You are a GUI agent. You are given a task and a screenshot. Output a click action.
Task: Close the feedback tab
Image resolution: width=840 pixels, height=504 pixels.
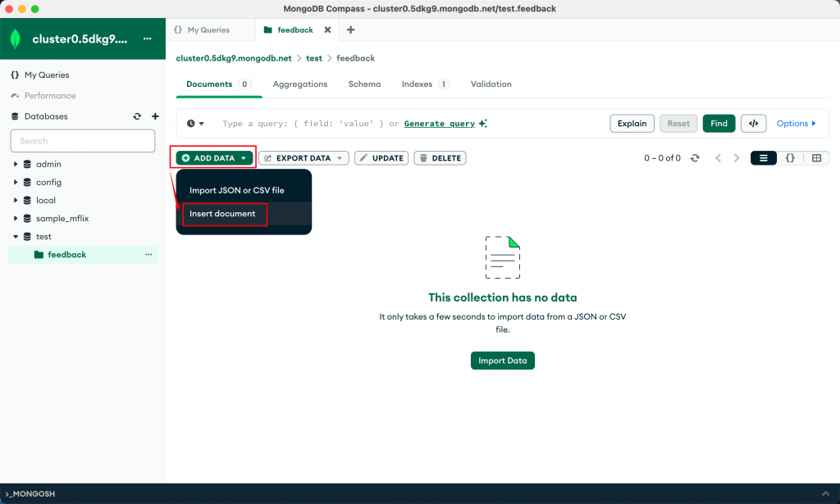[x=327, y=30]
